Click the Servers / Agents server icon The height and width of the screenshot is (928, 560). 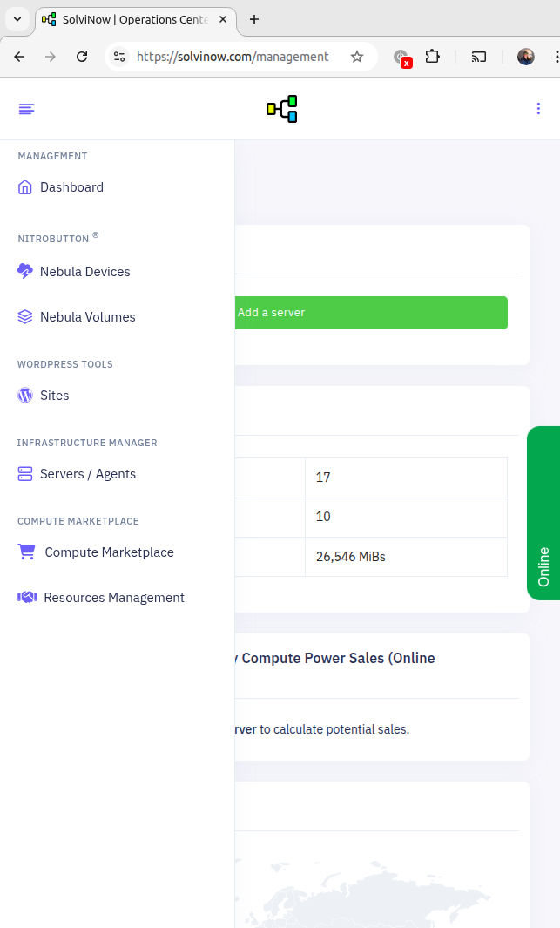pyautogui.click(x=24, y=473)
